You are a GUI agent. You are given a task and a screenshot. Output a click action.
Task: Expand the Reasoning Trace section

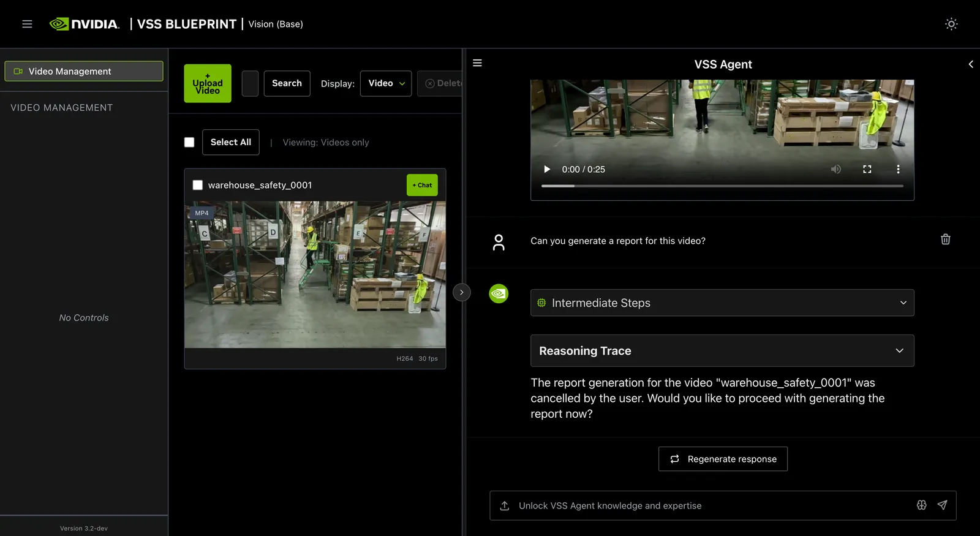(722, 350)
